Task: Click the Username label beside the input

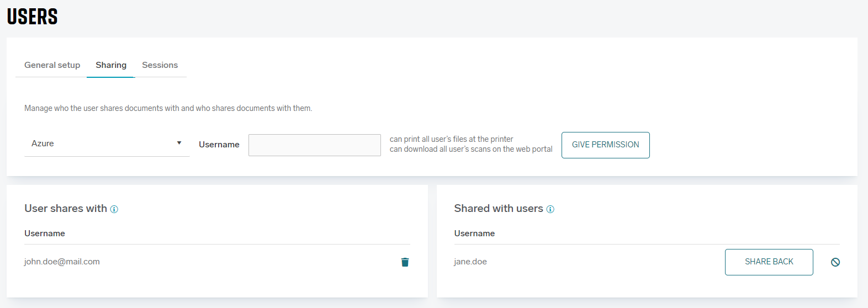Action: pyautogui.click(x=219, y=145)
